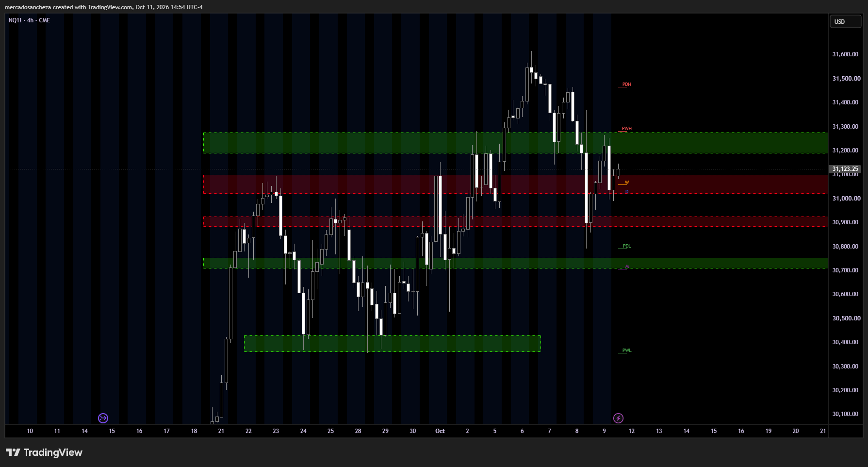Click the 31,500.00 price axis label
Viewport: 868px width, 467px height.
[x=846, y=79]
